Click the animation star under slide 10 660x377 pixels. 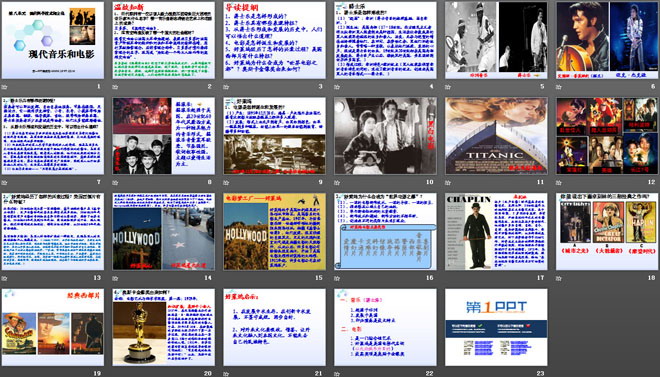pyautogui.click(x=337, y=183)
